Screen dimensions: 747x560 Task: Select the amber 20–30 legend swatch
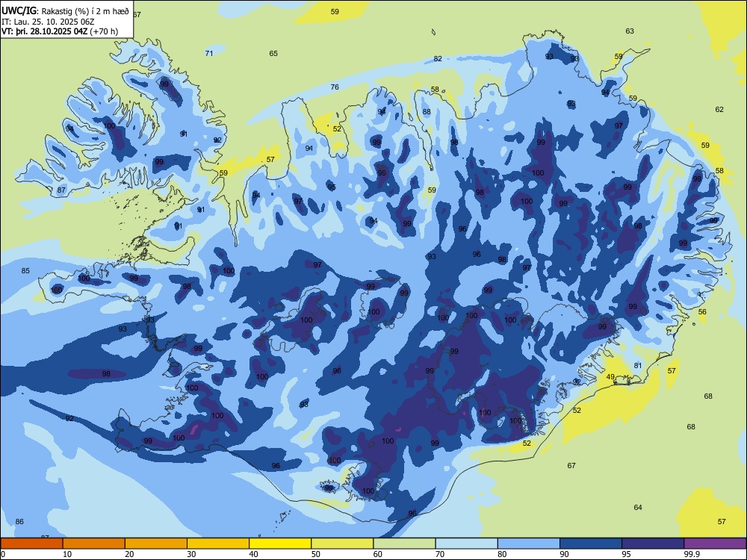click(156, 544)
